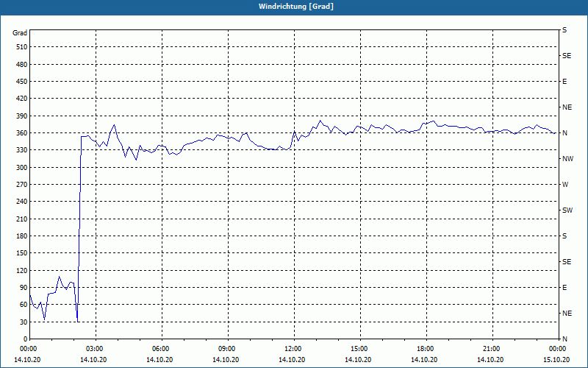This screenshot has height=368, width=588.
Task: Select the 360 degree axis label
Action: click(x=22, y=133)
